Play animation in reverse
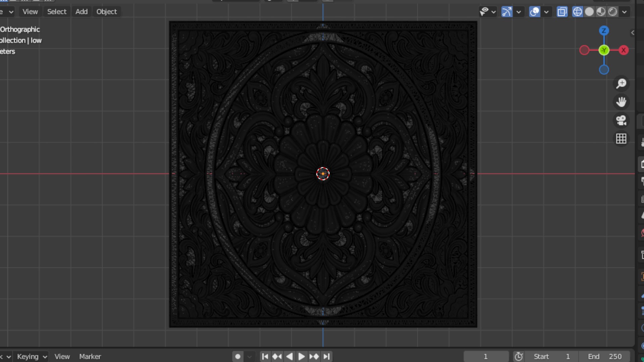The width and height of the screenshot is (644, 362). 289,357
